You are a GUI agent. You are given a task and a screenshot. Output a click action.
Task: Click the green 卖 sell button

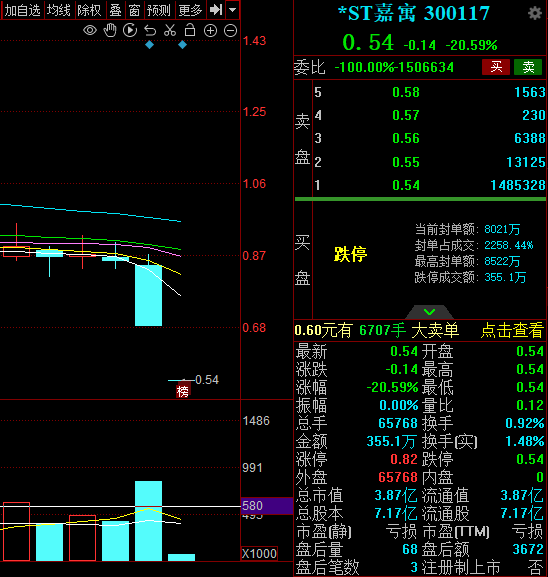pyautogui.click(x=528, y=67)
